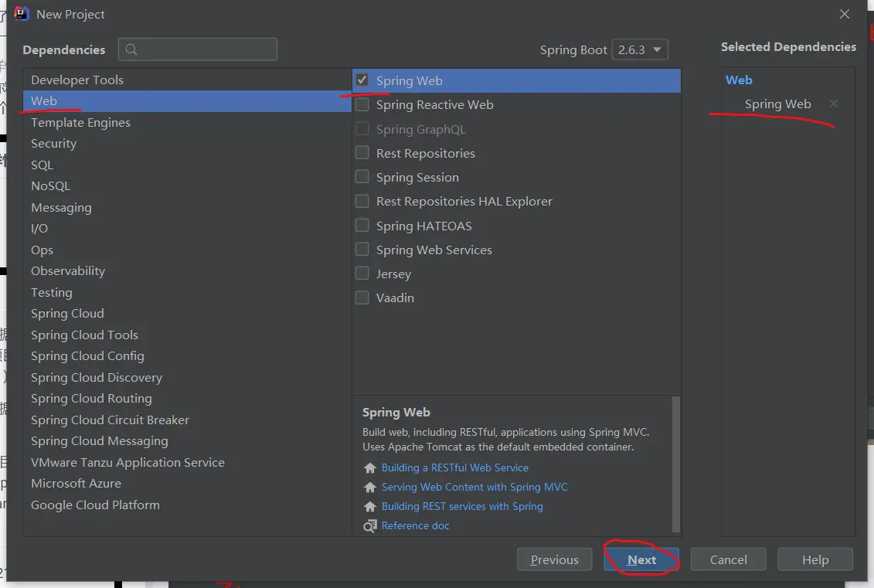Screen dimensions: 874x588
Task: Select the Microsoft Azure category
Action: (187, 483)
